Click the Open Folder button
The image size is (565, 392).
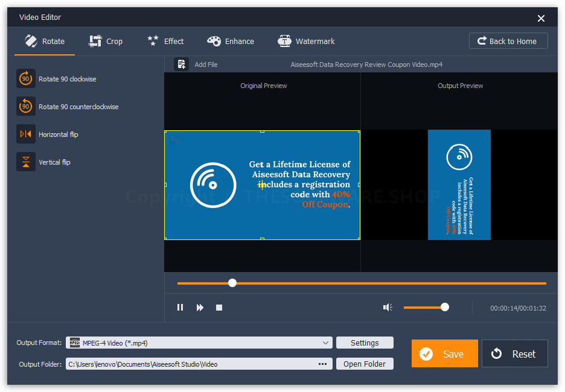(x=365, y=364)
